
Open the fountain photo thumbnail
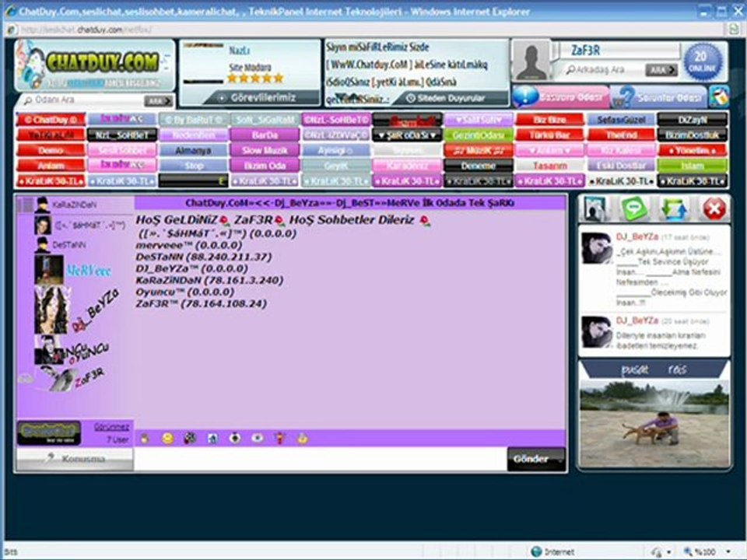coord(654,423)
